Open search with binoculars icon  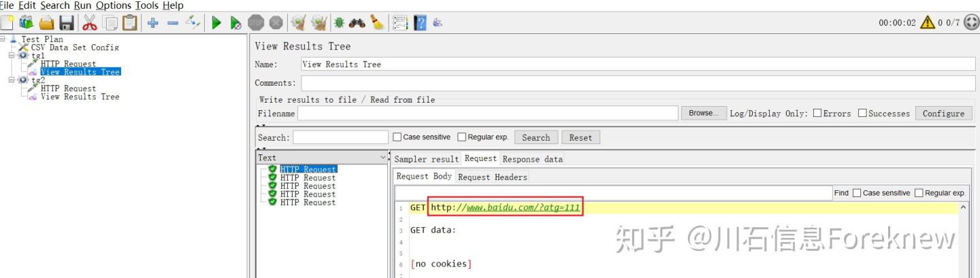point(357,23)
